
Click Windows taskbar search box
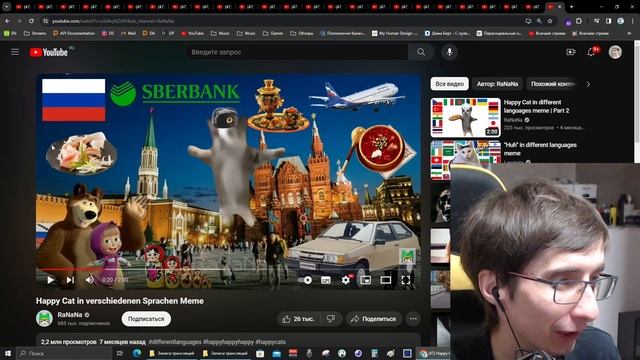point(64,353)
